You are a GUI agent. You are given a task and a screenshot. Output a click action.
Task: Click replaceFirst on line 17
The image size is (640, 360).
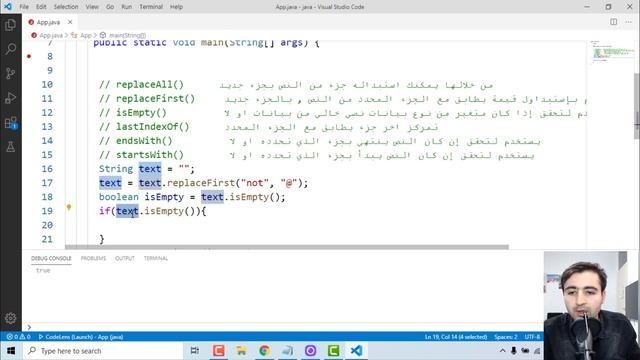coord(201,183)
